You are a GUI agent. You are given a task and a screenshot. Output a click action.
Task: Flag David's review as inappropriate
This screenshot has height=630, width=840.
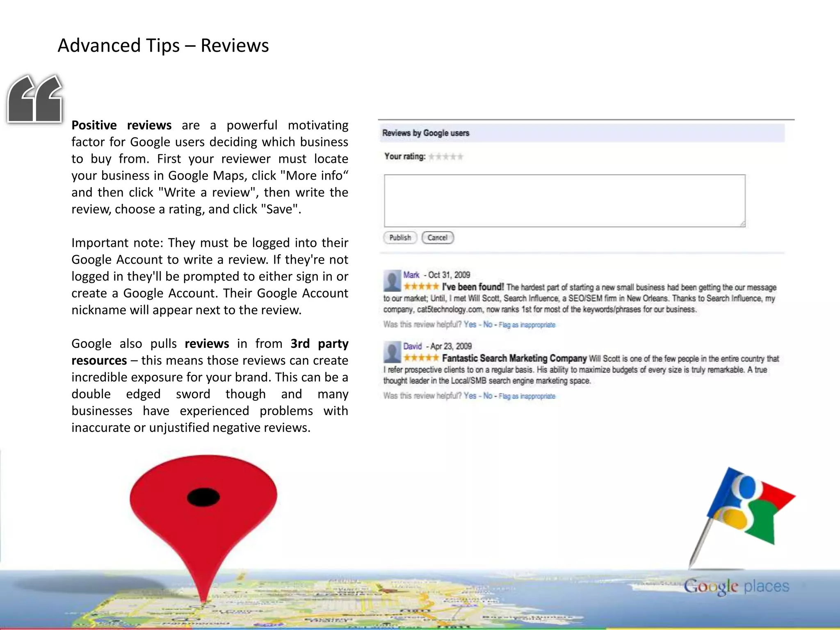coord(527,396)
